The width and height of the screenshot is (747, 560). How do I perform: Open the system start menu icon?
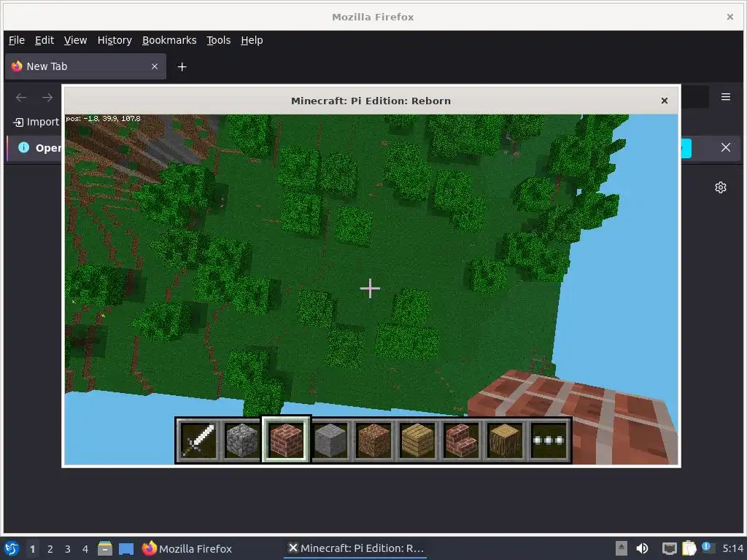[x=12, y=548]
